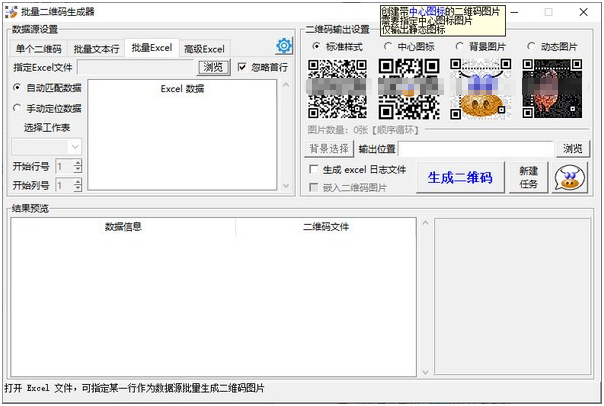Screen dimensions: 604x406
Task: Select the 自动匹配数据 radio button
Action: coord(17,88)
